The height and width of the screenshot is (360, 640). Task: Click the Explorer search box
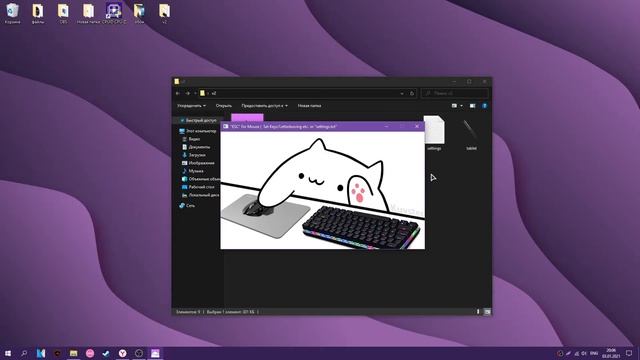[x=455, y=93]
